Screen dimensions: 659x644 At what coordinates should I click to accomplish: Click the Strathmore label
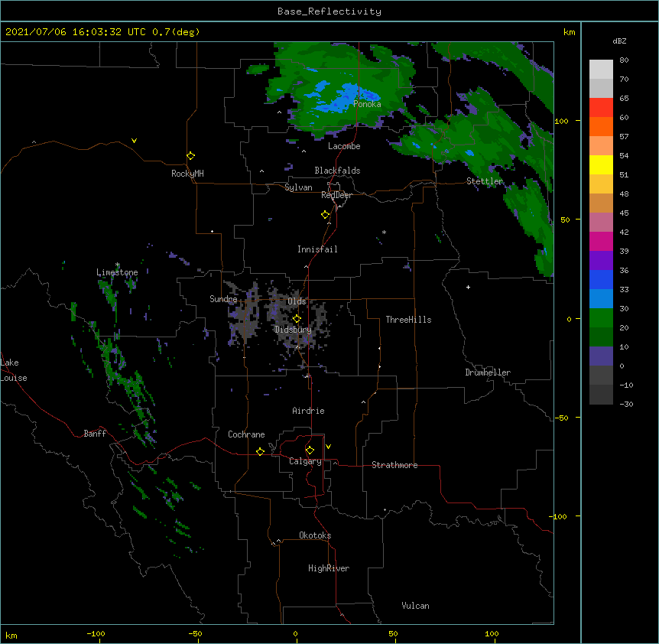[394, 465]
